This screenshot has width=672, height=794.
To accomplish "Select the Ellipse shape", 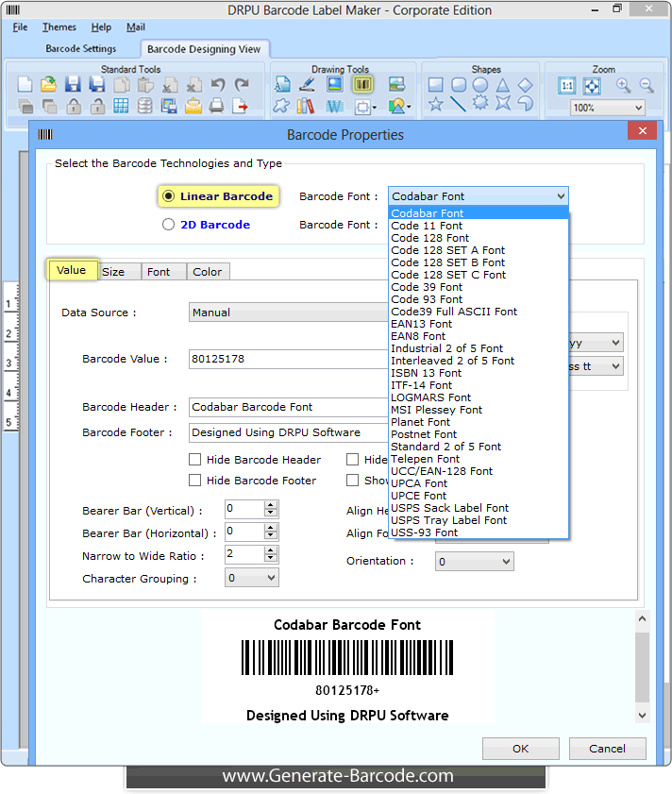I will pyautogui.click(x=480, y=85).
